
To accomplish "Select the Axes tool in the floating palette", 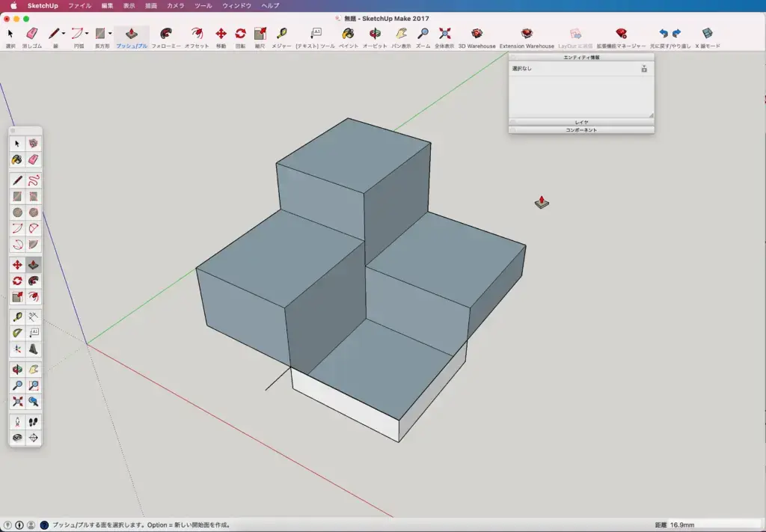I will [18, 349].
